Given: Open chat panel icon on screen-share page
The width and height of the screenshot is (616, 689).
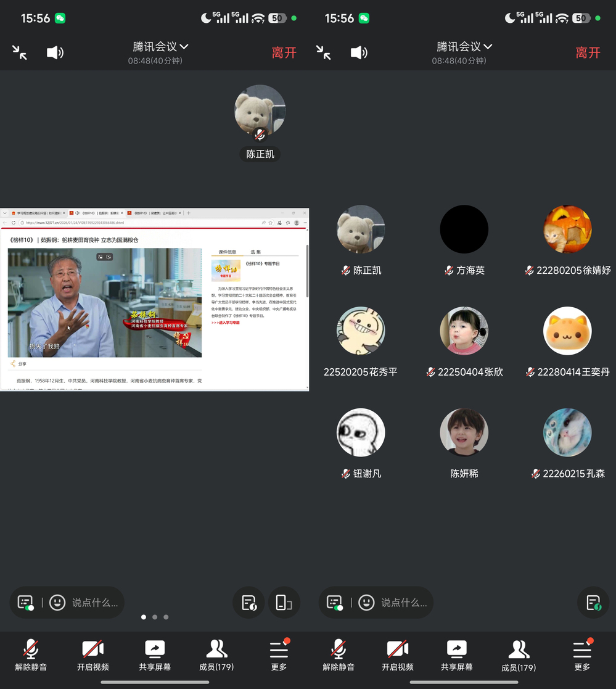Looking at the screenshot, I should click(x=25, y=603).
